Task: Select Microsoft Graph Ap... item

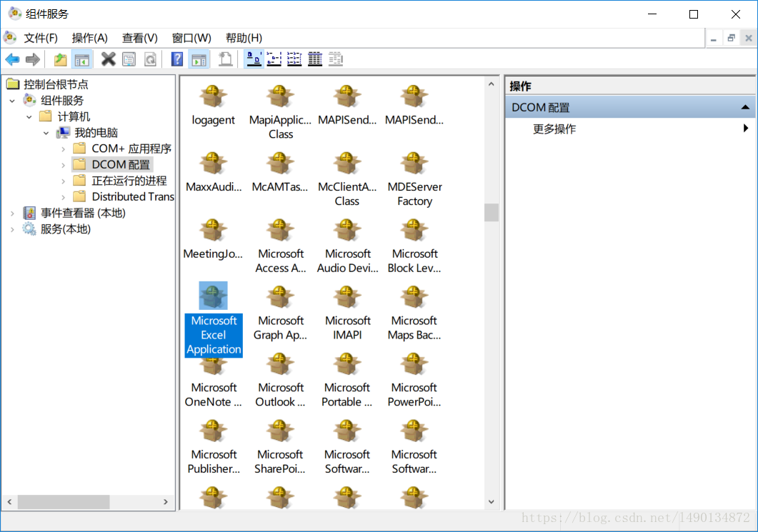Action: point(280,313)
